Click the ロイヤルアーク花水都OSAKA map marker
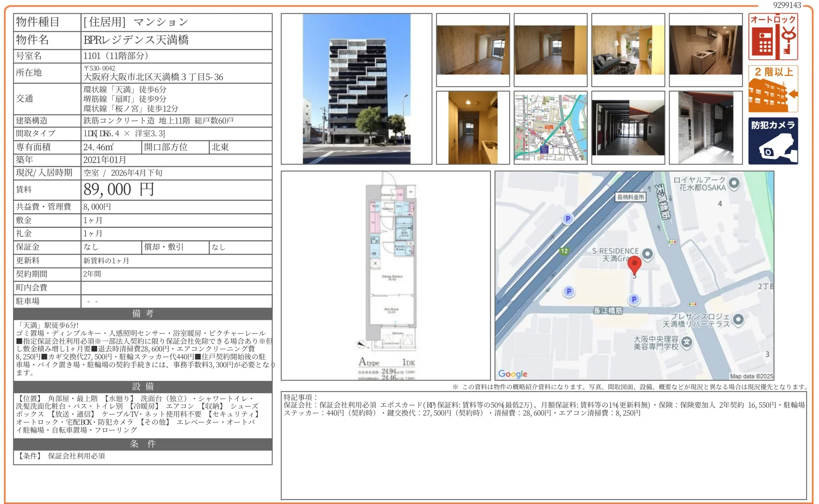819x504 pixels. click(734, 183)
